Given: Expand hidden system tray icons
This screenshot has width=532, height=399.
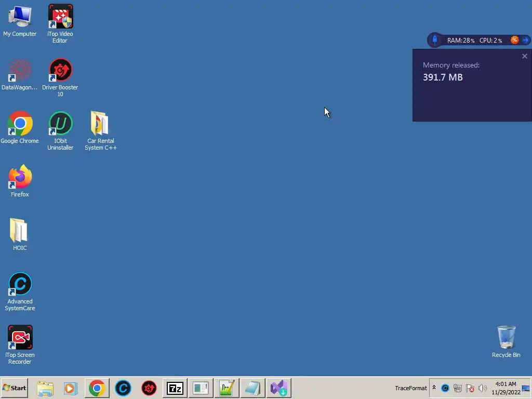Looking at the screenshot, I should pos(434,388).
